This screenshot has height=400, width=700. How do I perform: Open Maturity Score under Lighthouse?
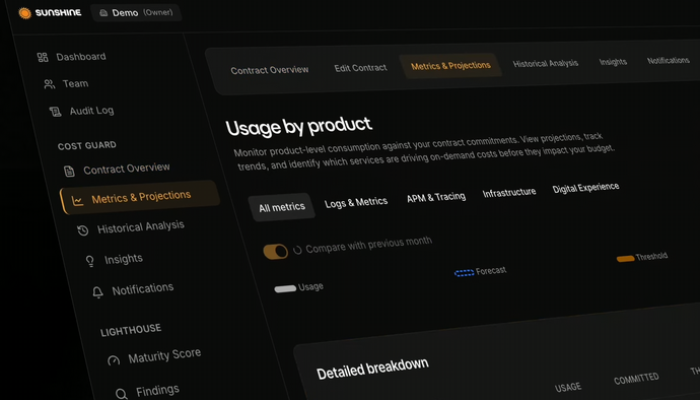tap(164, 356)
